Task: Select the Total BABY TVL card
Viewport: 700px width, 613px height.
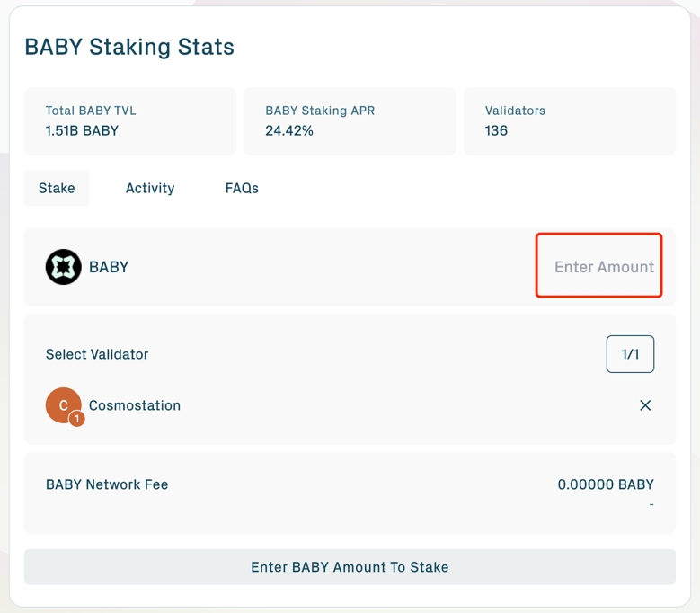Action: click(129, 121)
